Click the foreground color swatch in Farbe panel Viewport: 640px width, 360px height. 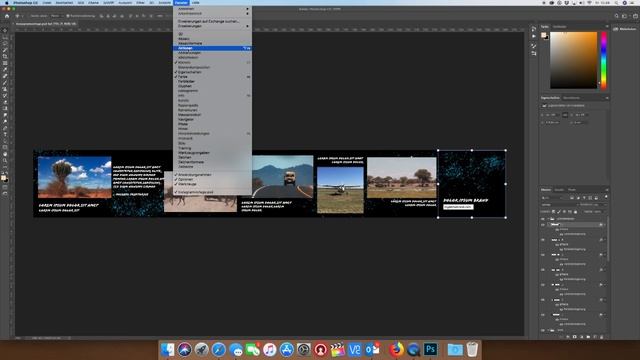tap(544, 36)
